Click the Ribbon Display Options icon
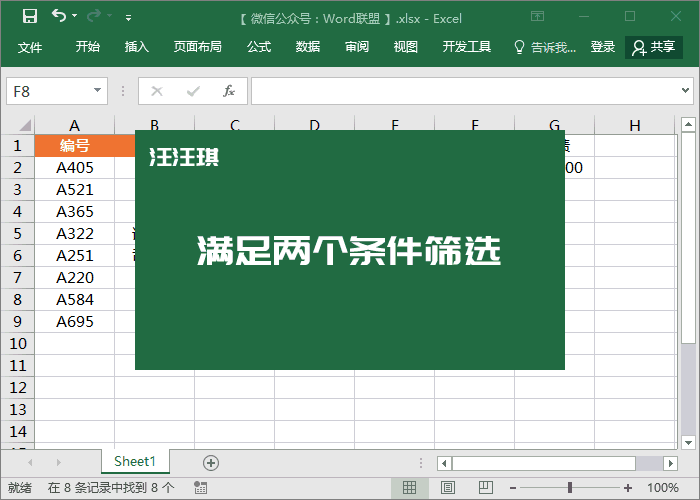Viewport: 700px width, 500px height. click(538, 17)
